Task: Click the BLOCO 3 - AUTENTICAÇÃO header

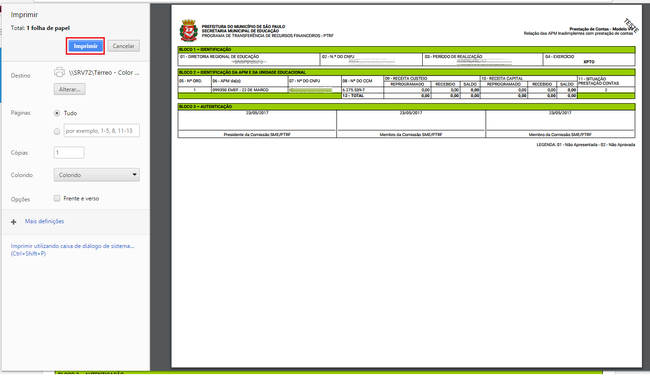Action: pyautogui.click(x=406, y=107)
